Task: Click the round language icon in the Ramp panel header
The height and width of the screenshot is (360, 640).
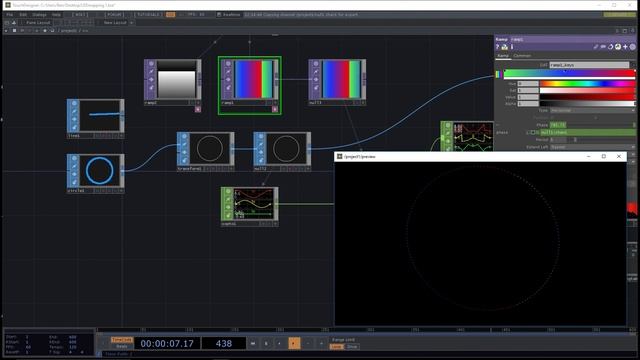Action: [618, 47]
